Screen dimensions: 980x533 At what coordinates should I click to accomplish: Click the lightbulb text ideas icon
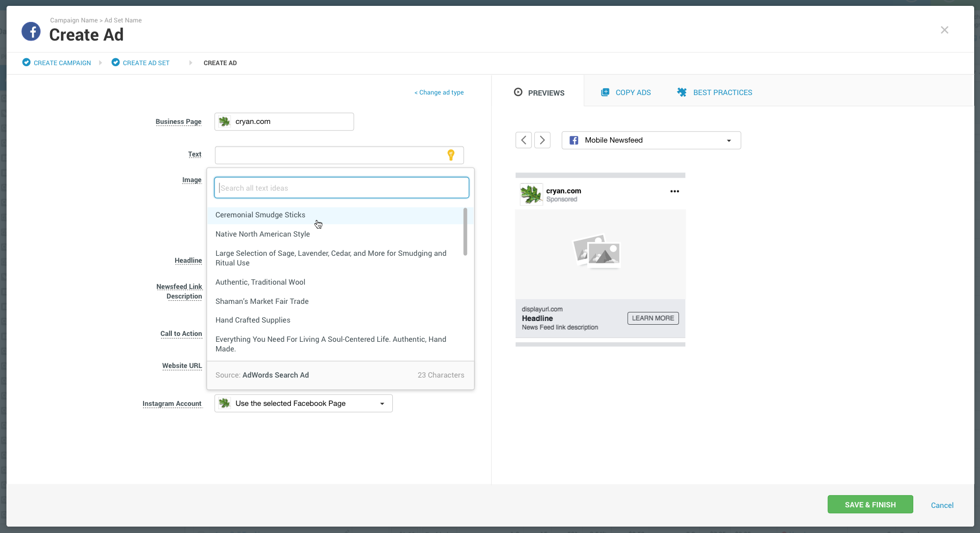(x=451, y=155)
